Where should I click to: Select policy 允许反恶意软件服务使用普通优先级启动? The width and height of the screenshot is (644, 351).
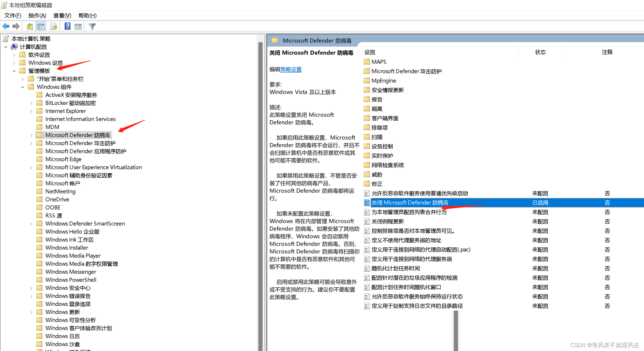(x=420, y=194)
